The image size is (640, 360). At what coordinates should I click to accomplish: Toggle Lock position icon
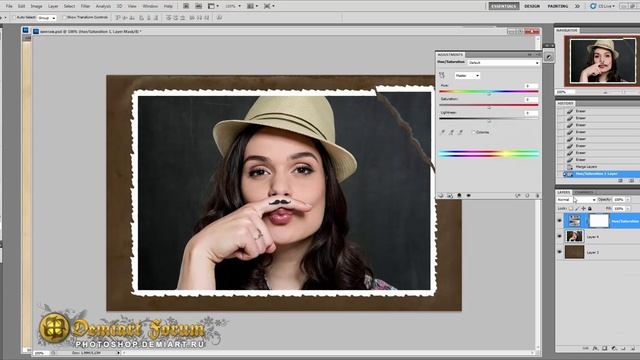click(x=583, y=209)
